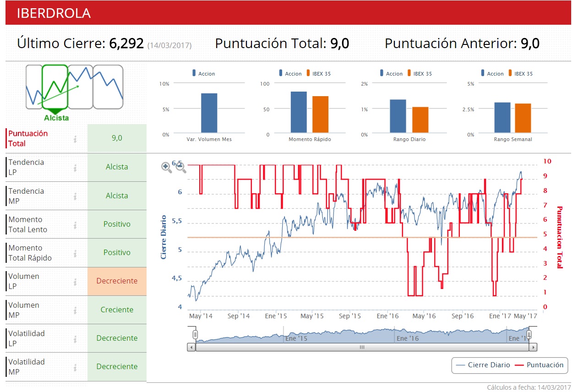573x392 pixels.
Task: Toggle IBEX 35 series in Momento Rápido chart
Action: (318, 73)
